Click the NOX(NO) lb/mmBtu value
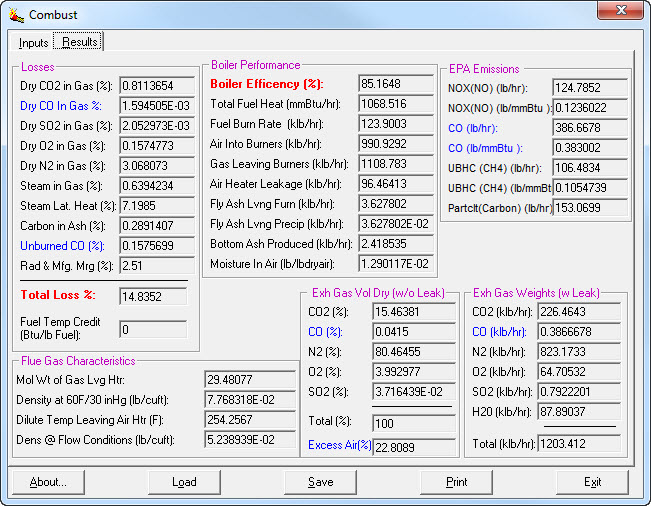 pos(590,108)
